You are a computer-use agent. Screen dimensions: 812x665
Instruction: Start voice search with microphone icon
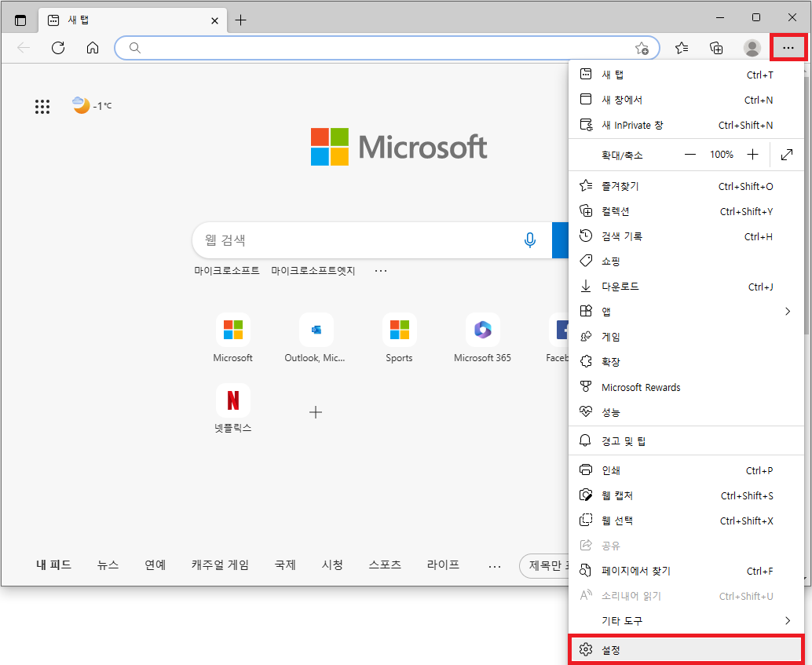[x=530, y=239]
